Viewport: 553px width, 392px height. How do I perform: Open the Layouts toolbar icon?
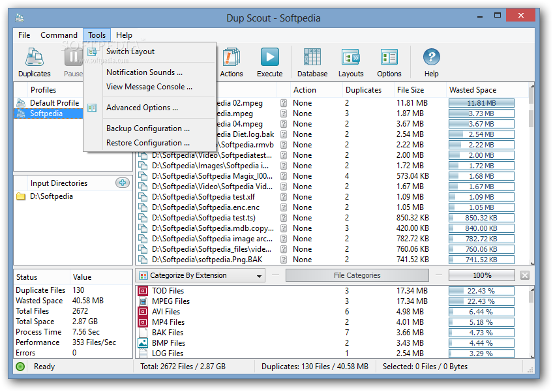click(x=351, y=63)
